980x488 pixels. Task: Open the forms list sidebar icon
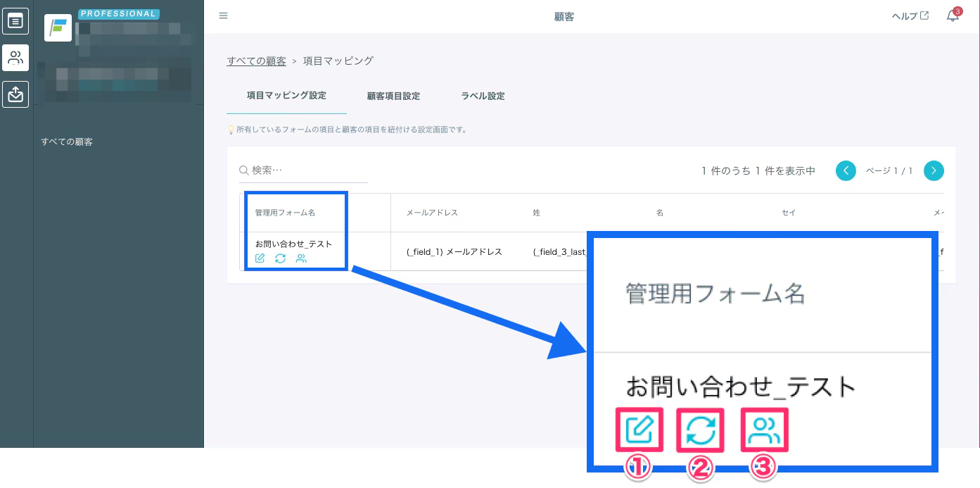[15, 21]
